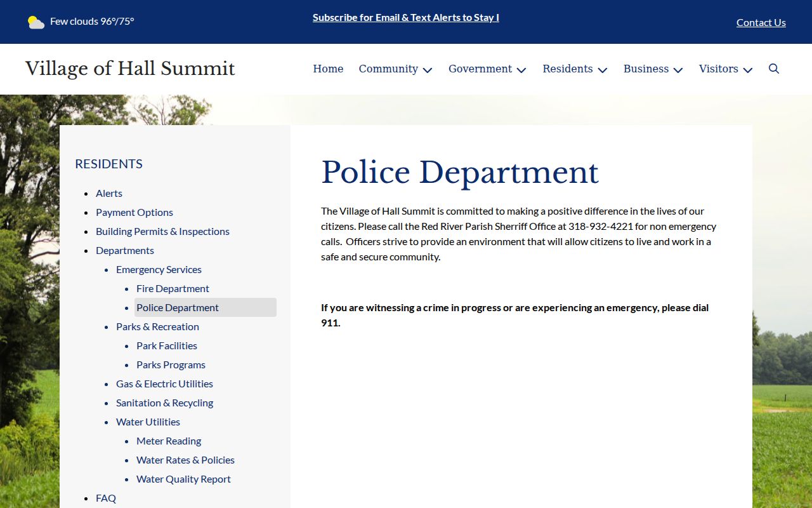This screenshot has height=508, width=812.
Task: Open the Business menu item
Action: (646, 69)
